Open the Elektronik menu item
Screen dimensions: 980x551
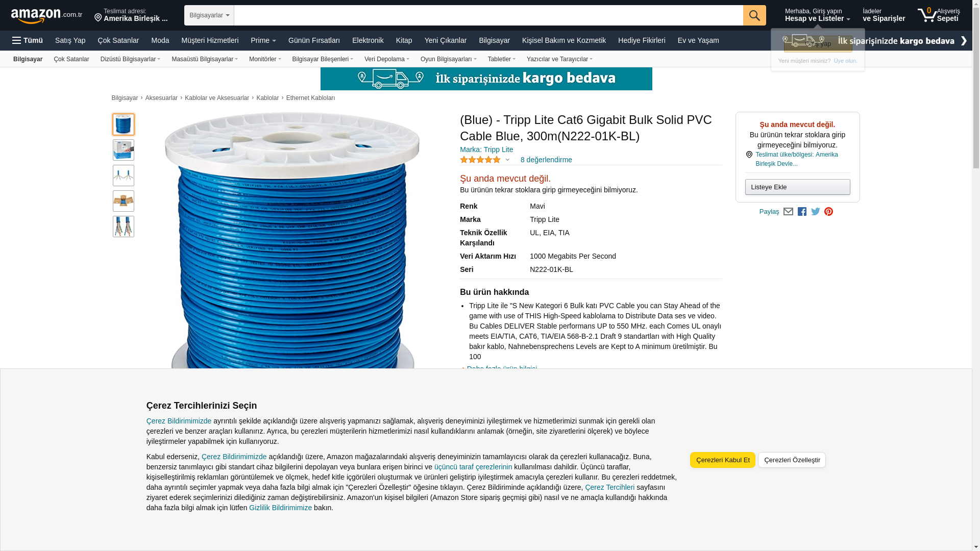pyautogui.click(x=367, y=40)
